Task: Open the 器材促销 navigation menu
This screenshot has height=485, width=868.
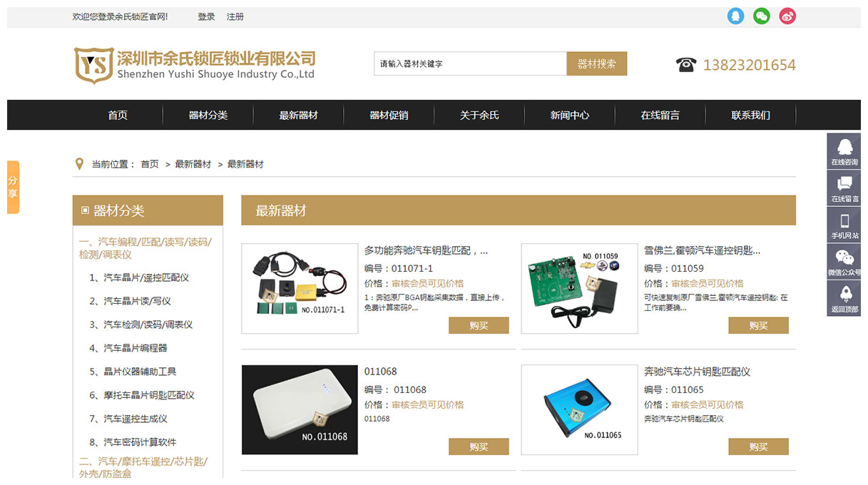Action: click(389, 115)
